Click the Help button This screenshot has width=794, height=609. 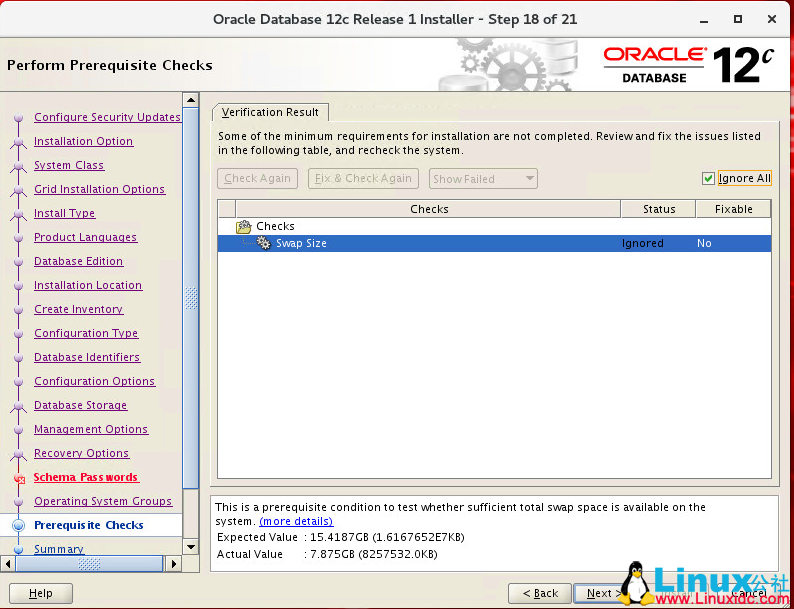coord(41,593)
